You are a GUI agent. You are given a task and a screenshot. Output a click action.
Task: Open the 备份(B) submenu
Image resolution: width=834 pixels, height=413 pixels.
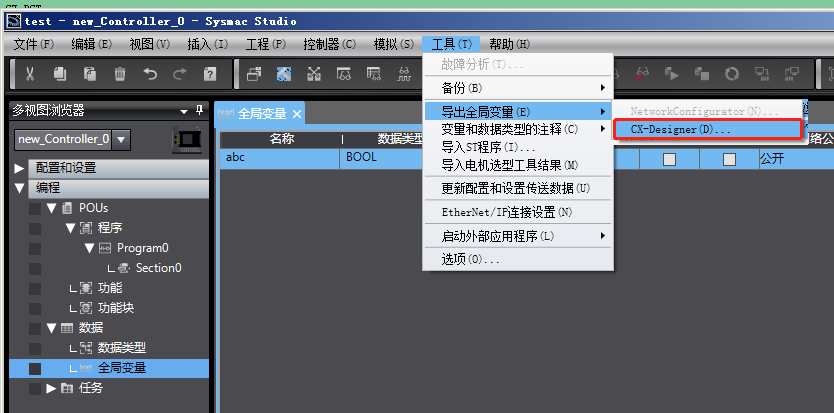(518, 87)
